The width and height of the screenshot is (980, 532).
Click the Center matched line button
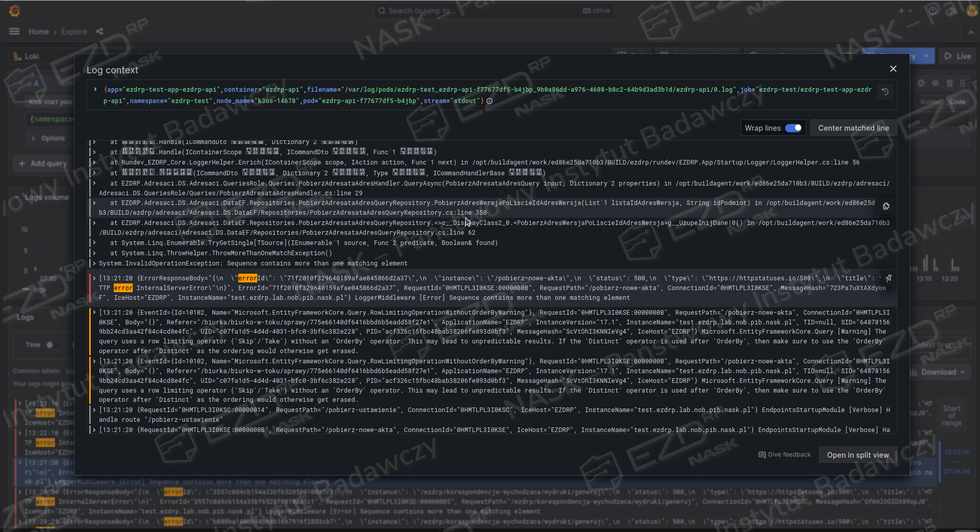click(853, 128)
